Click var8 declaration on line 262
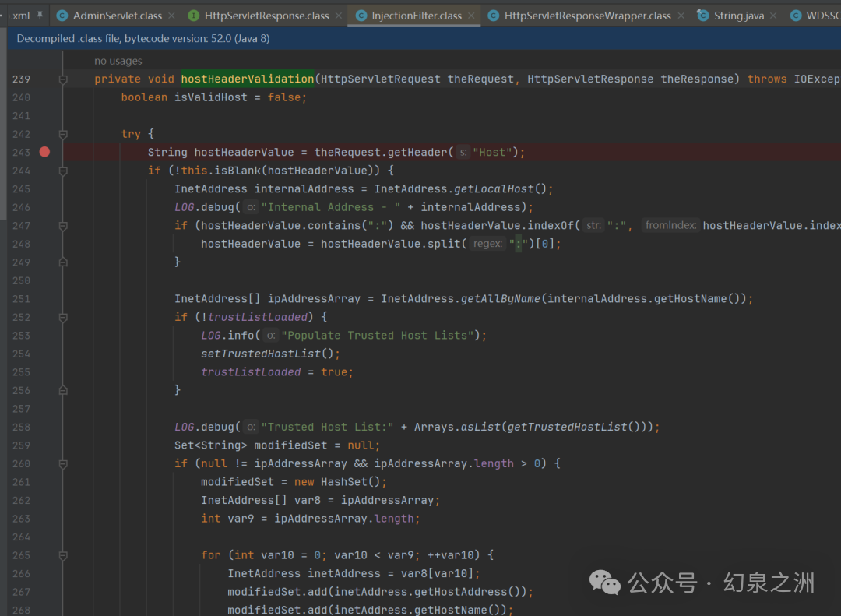The image size is (841, 616). [308, 500]
